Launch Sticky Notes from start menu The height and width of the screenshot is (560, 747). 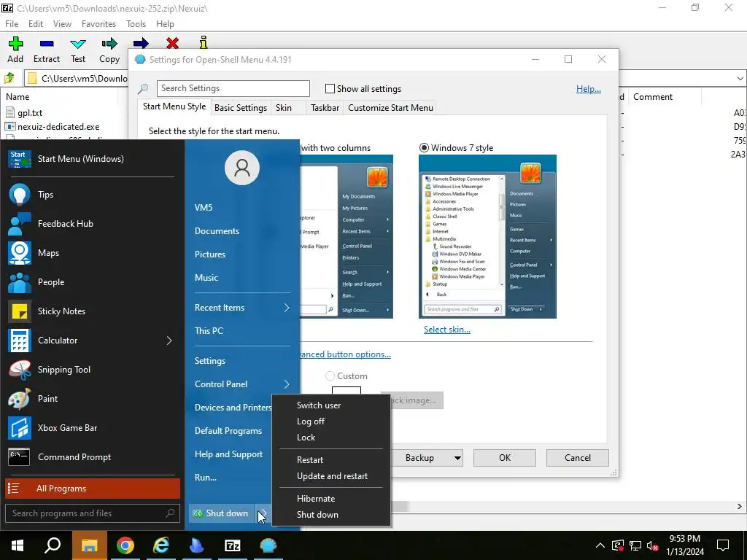coord(93,311)
